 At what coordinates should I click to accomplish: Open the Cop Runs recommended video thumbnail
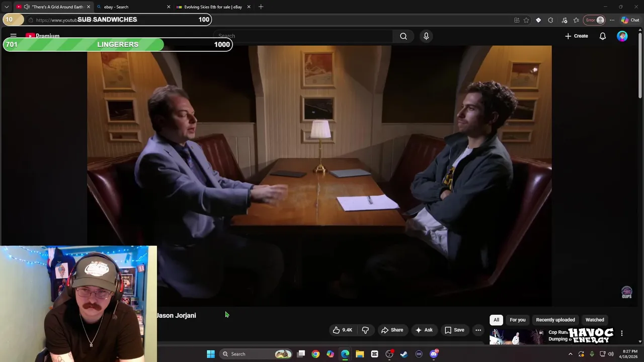[x=517, y=336]
